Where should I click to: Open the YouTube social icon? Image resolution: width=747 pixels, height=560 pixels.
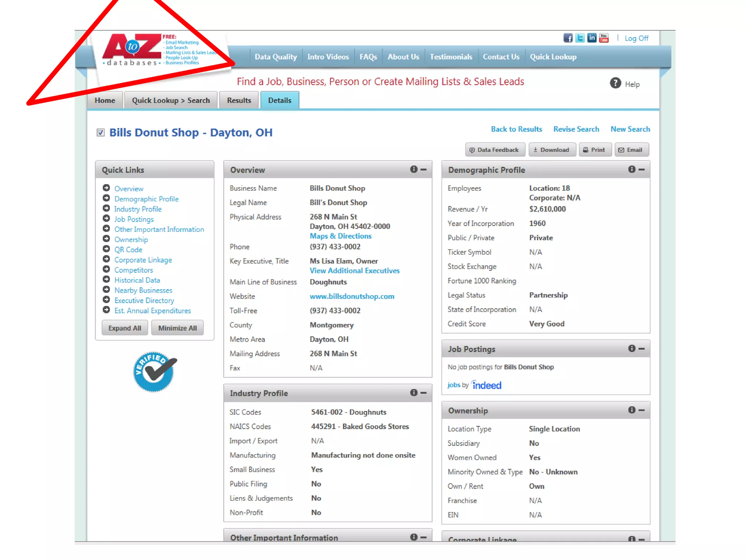pyautogui.click(x=604, y=38)
